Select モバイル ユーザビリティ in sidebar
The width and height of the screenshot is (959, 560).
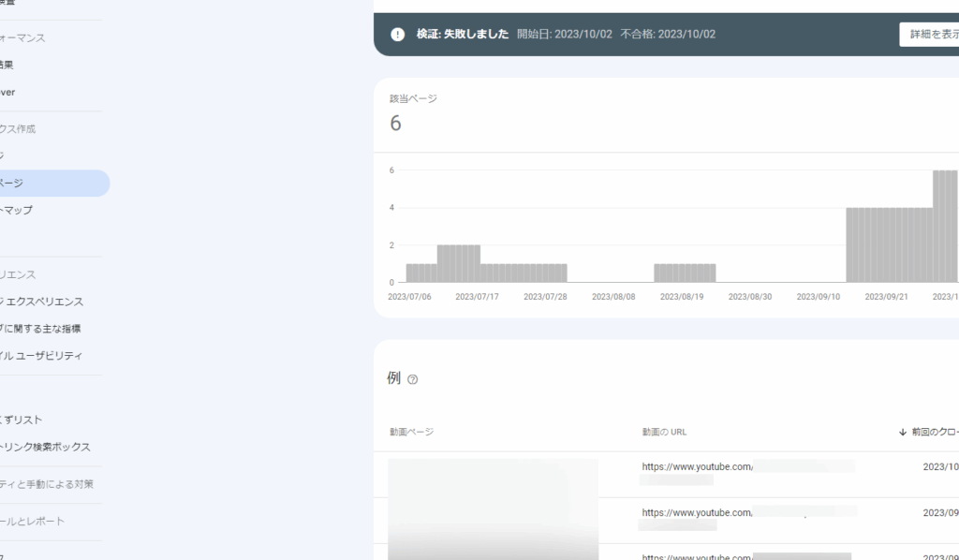pyautogui.click(x=41, y=356)
